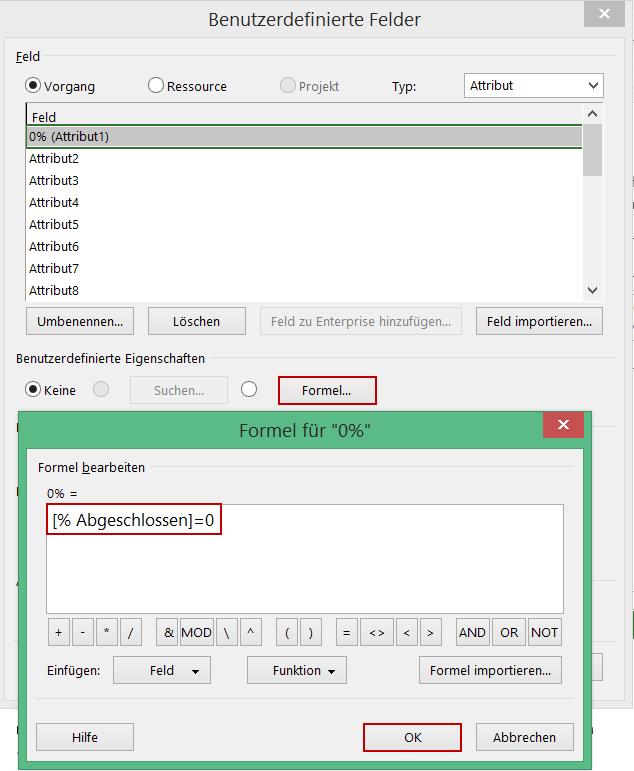Screen dimensions: 634x771
Task: Insert the exponent ^ operator
Action: pyautogui.click(x=250, y=632)
